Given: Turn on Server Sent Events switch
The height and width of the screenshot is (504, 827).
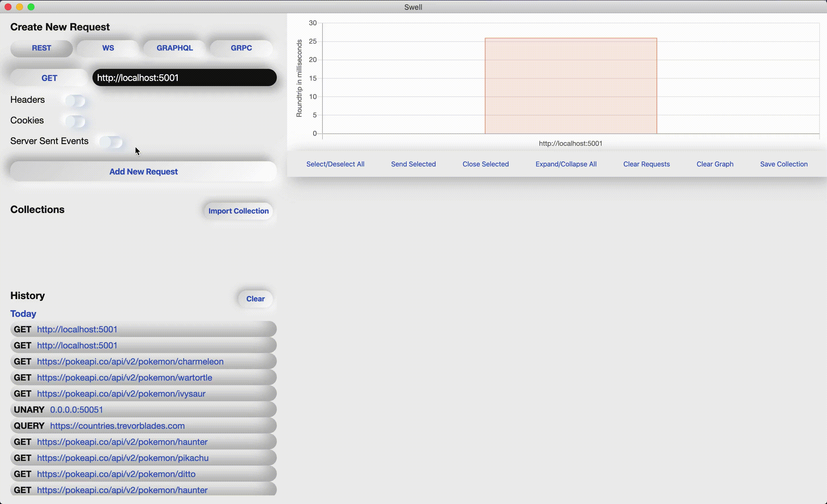Looking at the screenshot, I should point(111,142).
